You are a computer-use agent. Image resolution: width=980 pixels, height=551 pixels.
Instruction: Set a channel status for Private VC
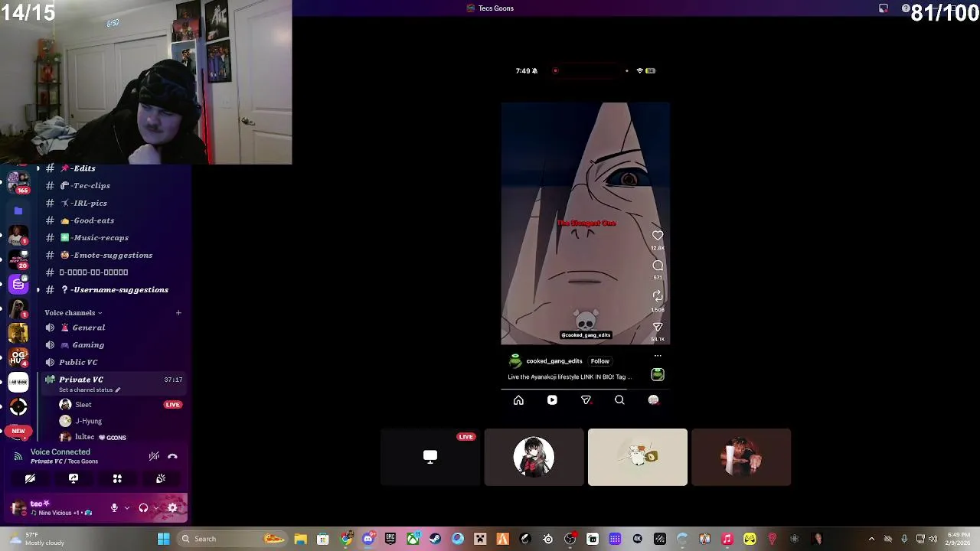point(90,390)
